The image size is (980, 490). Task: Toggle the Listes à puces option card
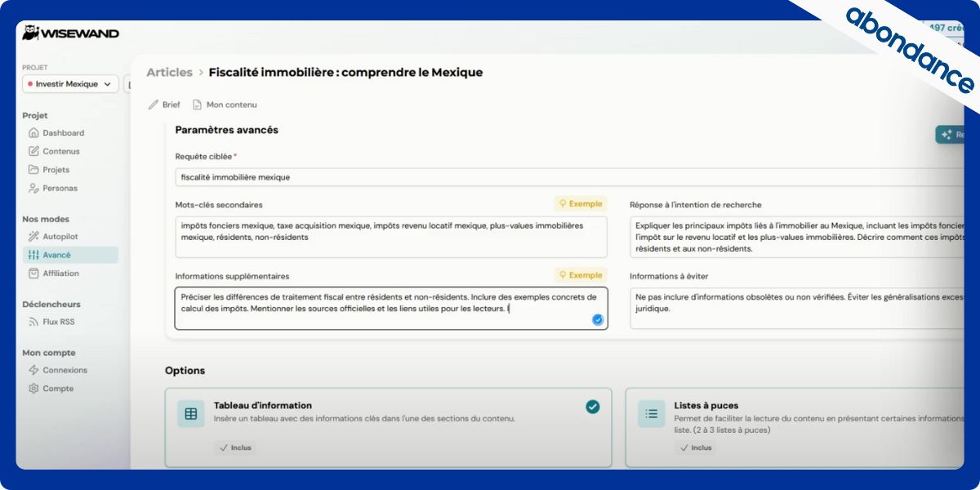(792, 426)
